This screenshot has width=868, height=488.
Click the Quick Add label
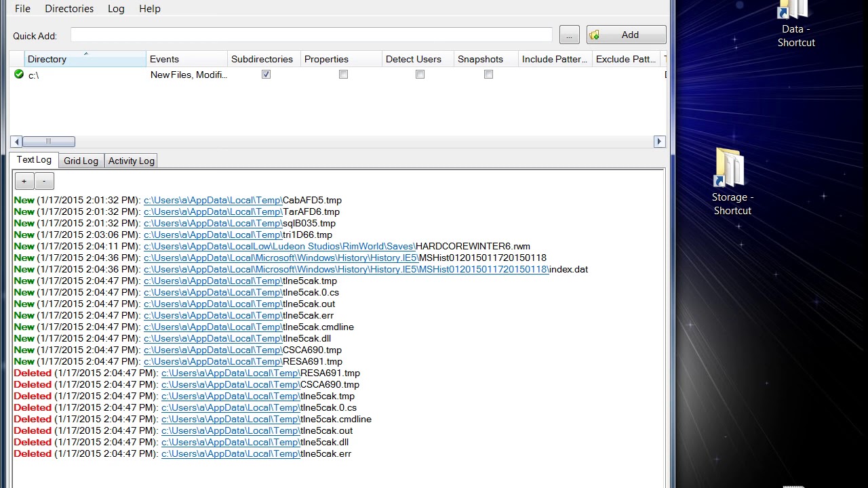coord(35,36)
